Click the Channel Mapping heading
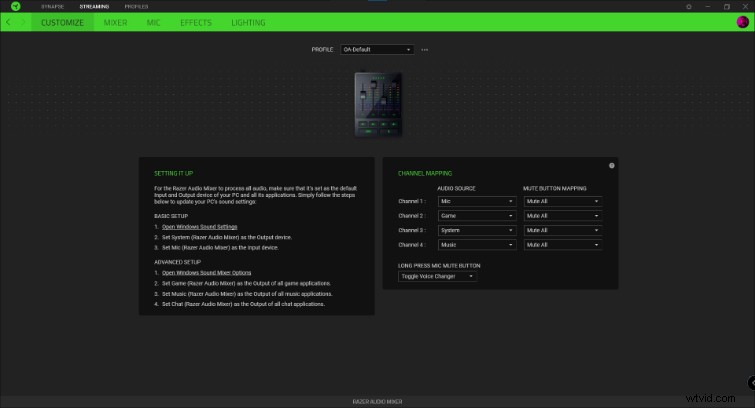 425,173
